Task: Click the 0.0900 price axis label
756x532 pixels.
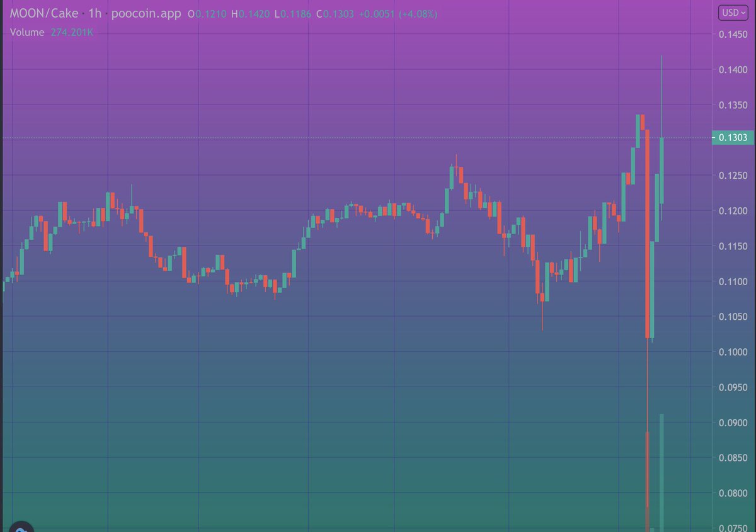Action: pos(733,422)
